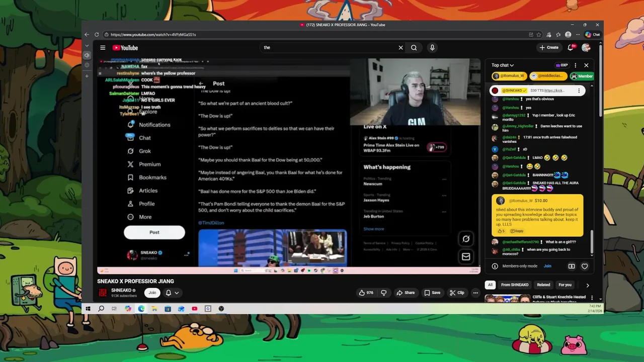Click the Join link in Members-only mode

547,266
